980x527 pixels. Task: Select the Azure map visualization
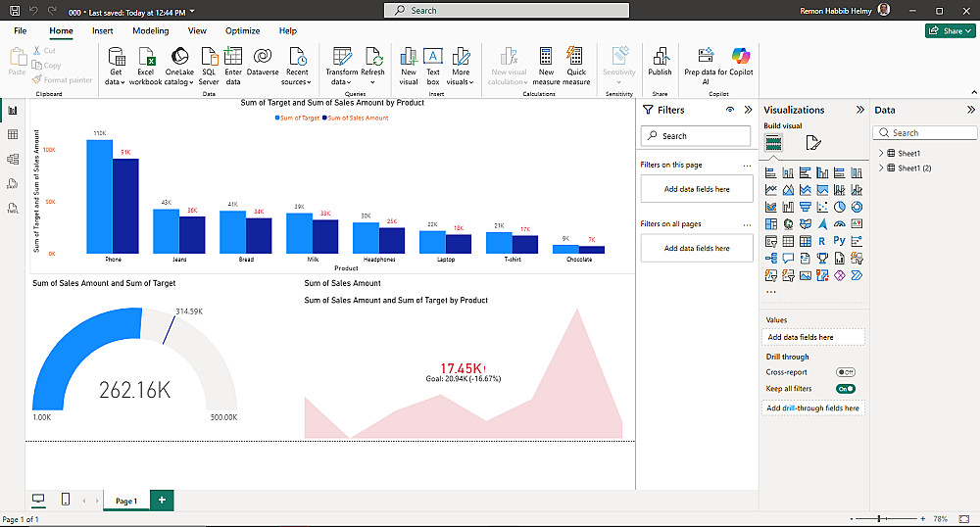click(822, 223)
